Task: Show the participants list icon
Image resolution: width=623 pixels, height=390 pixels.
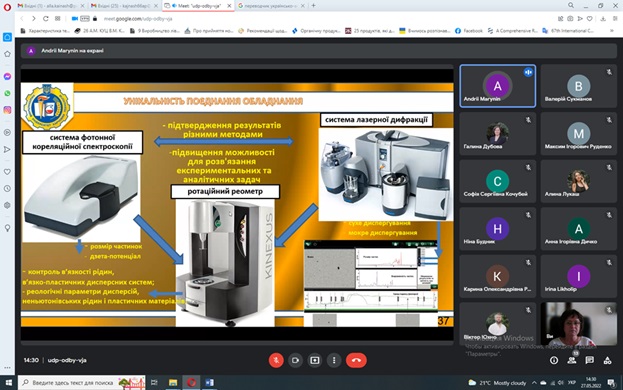Action: click(572, 360)
